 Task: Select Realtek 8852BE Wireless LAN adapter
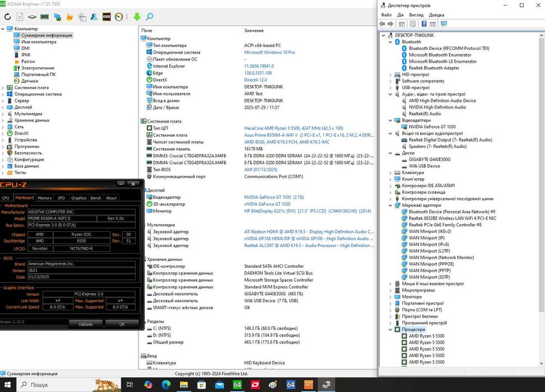452,218
